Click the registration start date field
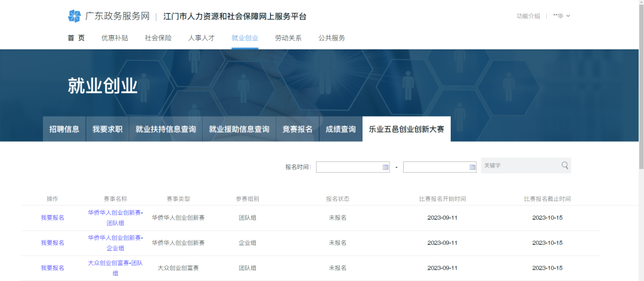Screen dimensions: 644x281 tap(348, 167)
